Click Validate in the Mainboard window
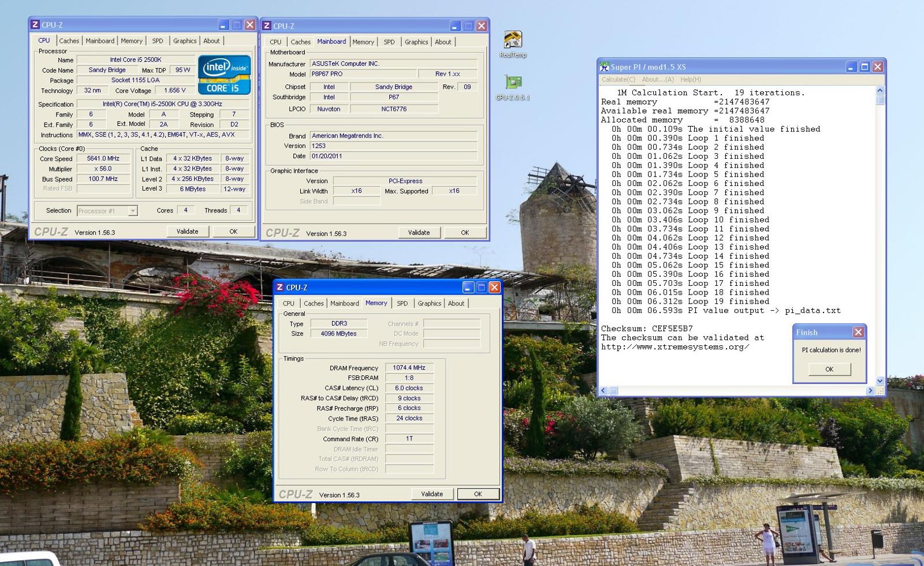This screenshot has height=566, width=924. [419, 233]
